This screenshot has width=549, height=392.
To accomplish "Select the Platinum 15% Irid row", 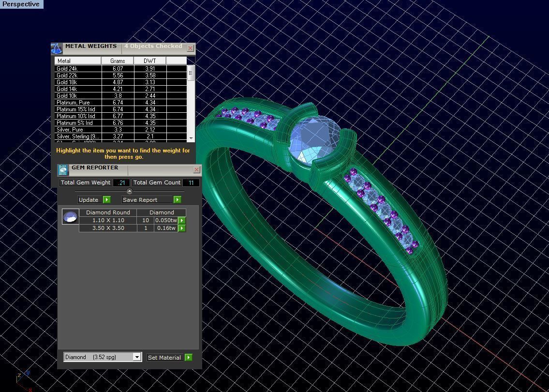I will click(x=120, y=109).
